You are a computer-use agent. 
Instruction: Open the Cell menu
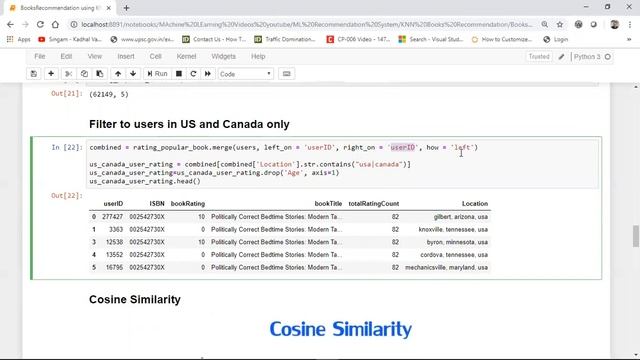(156, 56)
